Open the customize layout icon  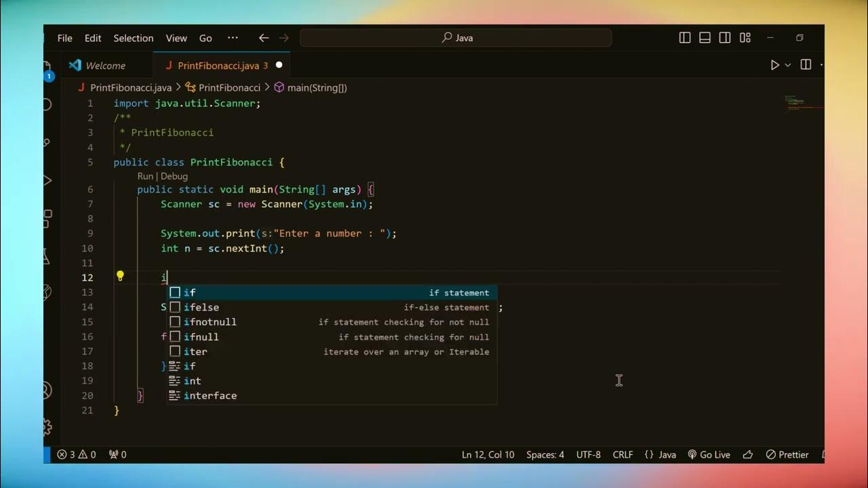coord(745,38)
